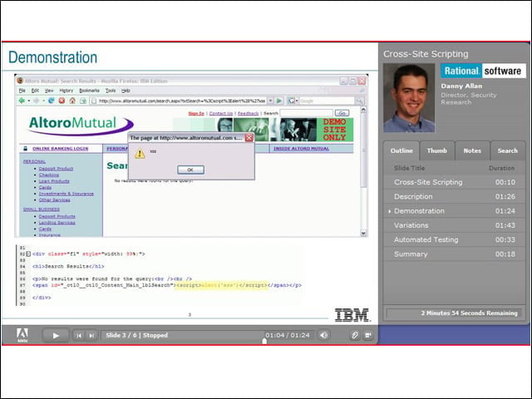The image size is (532, 399).
Task: Click the green Back arrow in Firefox
Action: pos(22,101)
